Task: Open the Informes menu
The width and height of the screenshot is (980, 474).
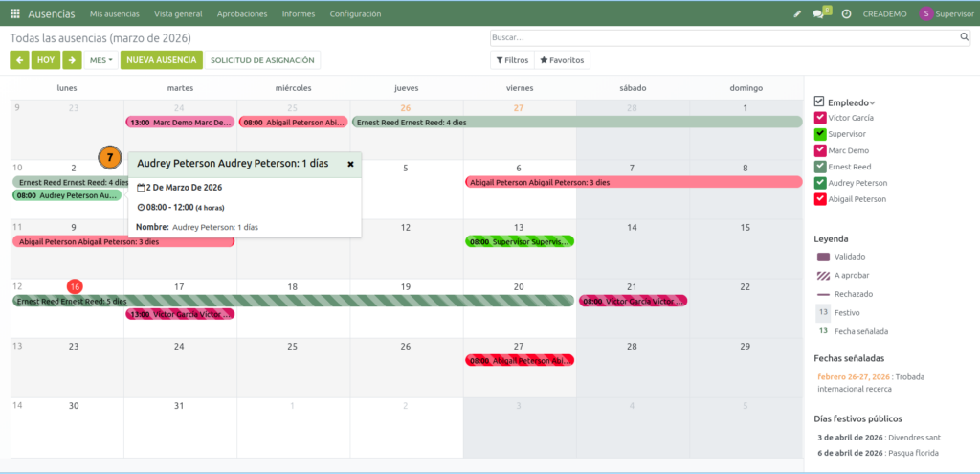Action: point(298,14)
